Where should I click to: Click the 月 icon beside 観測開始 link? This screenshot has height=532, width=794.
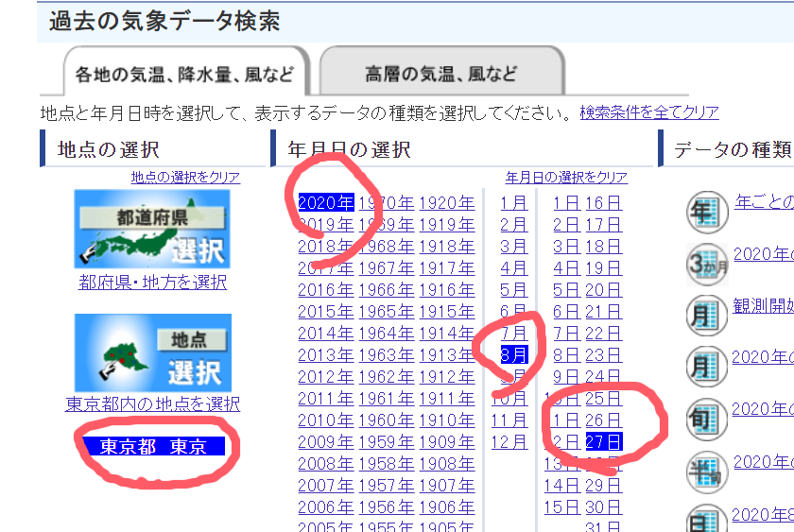tap(707, 316)
